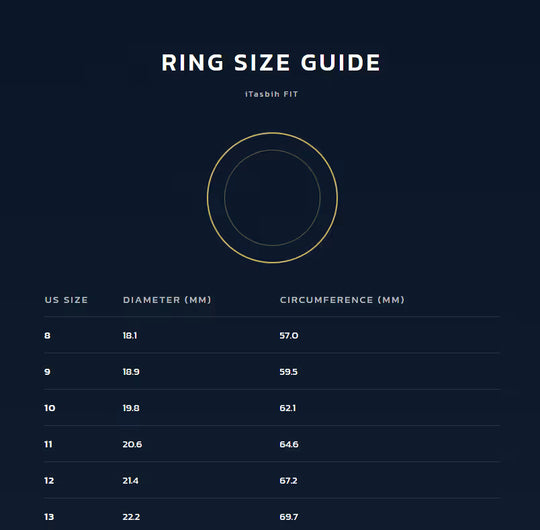Select the US size 12 row

tap(272, 480)
